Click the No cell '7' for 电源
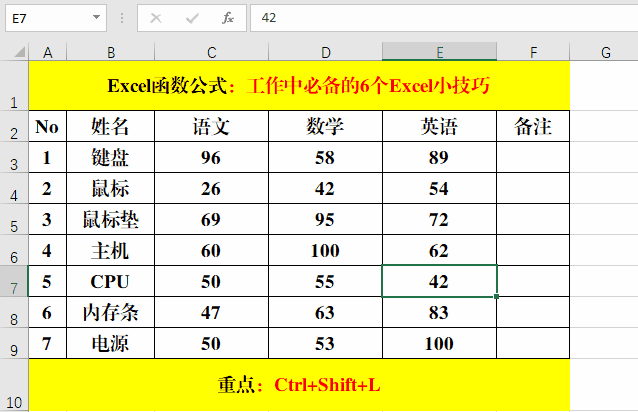The image size is (638, 412). click(47, 343)
